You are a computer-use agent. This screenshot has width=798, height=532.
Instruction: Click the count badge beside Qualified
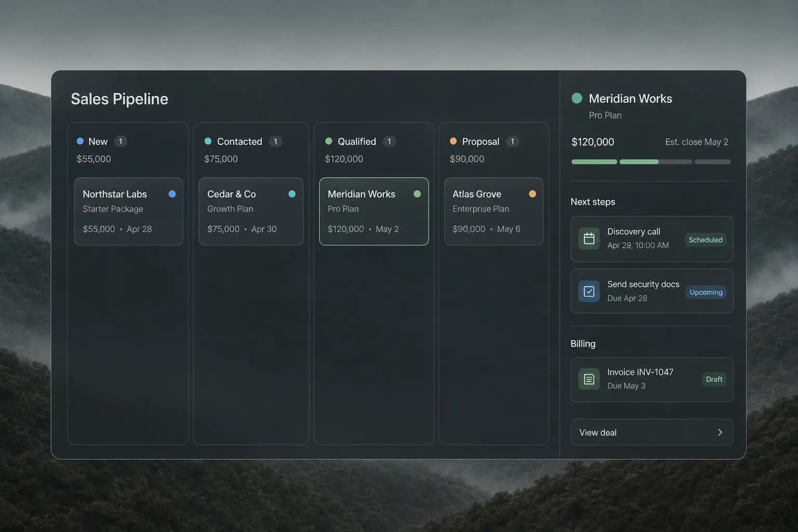pos(389,141)
